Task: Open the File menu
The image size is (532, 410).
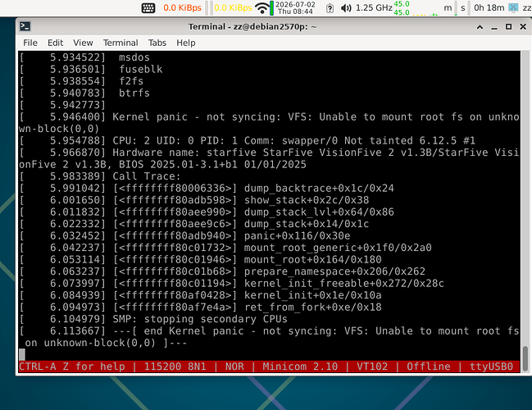Action: point(30,43)
